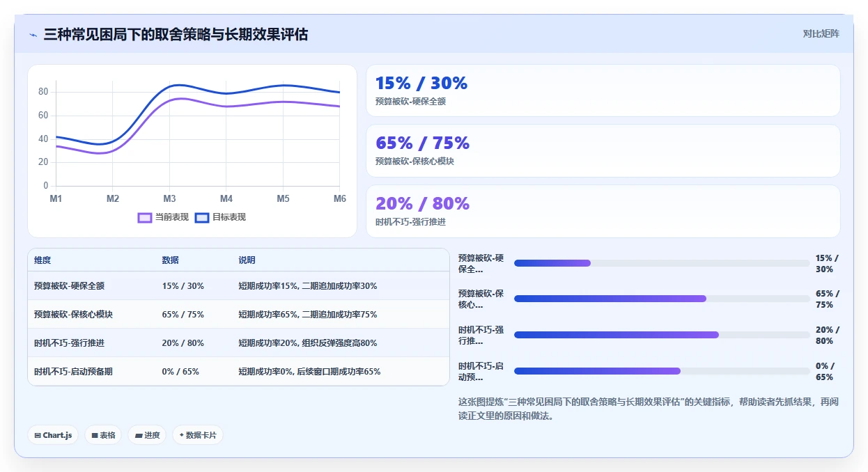Screen dimensions: 868x472
Task: Click description 短期成功率20%, 组织反弹强度高80%
Action: (308, 343)
